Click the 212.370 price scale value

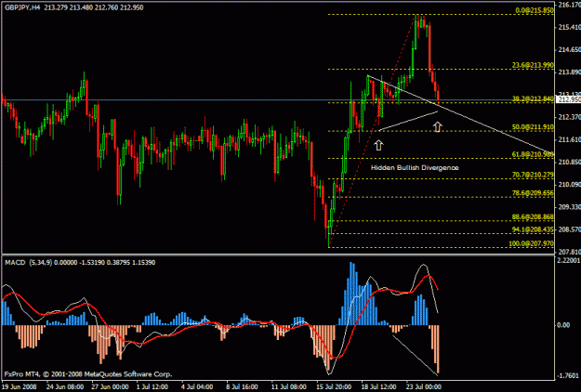pos(569,117)
